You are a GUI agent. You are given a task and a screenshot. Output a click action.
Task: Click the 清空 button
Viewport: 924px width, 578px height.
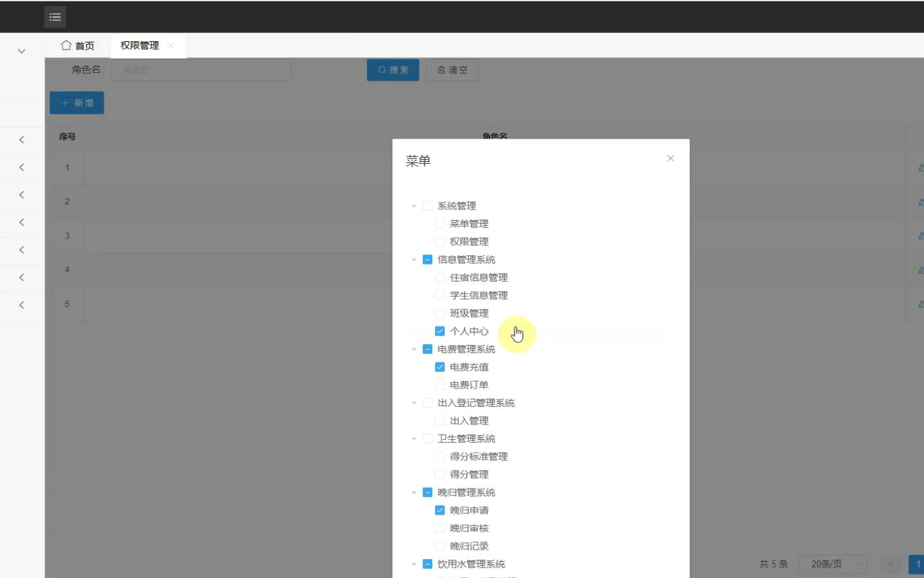[453, 70]
